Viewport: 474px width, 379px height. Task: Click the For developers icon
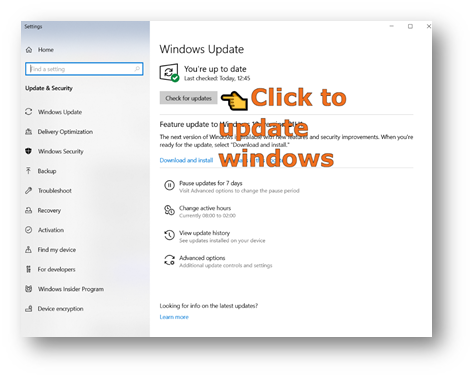click(29, 269)
